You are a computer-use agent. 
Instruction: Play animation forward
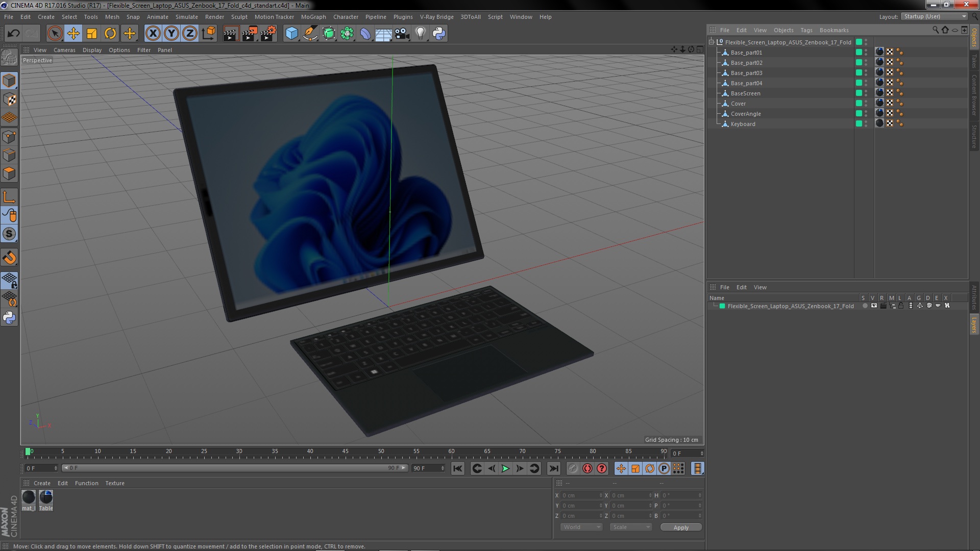click(x=505, y=468)
